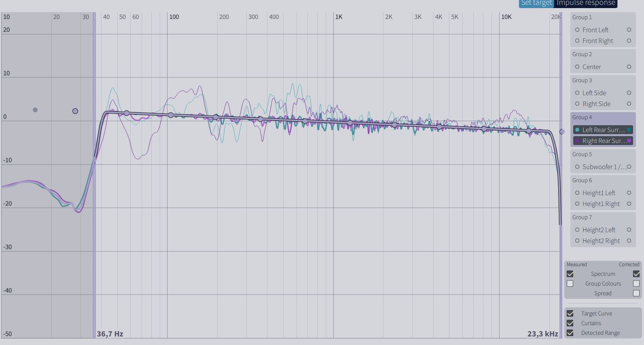Select the Group 7 header
The width and height of the screenshot is (644, 345).
[x=582, y=217]
